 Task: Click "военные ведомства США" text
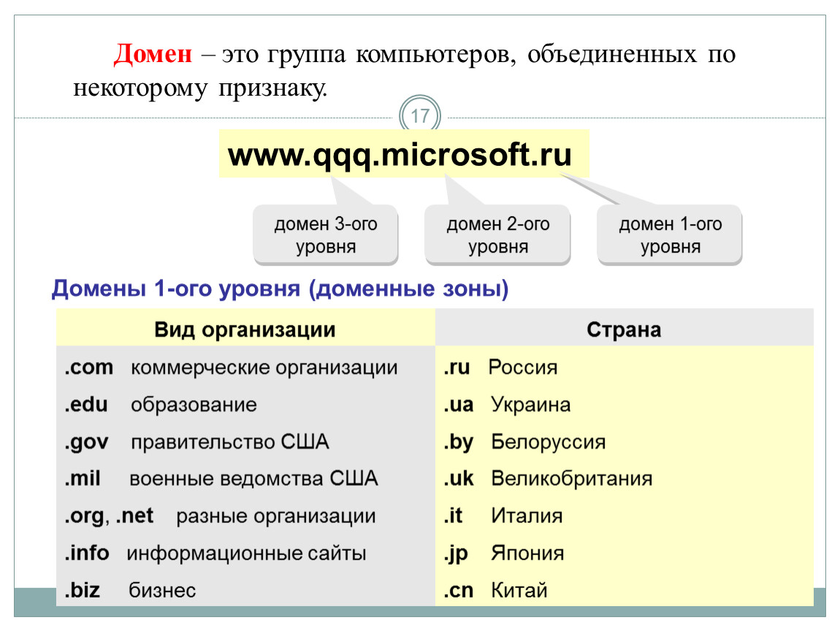[253, 478]
